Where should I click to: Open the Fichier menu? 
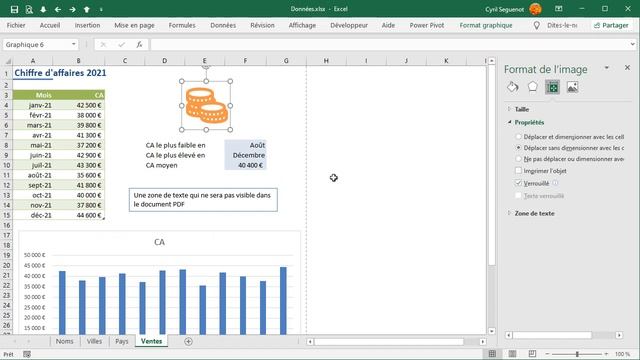point(16,25)
